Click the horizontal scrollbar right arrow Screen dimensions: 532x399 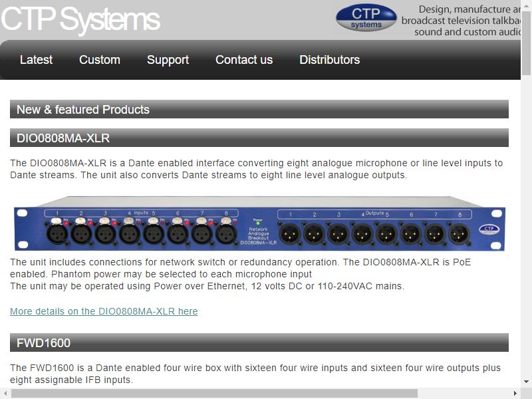[x=515, y=393]
